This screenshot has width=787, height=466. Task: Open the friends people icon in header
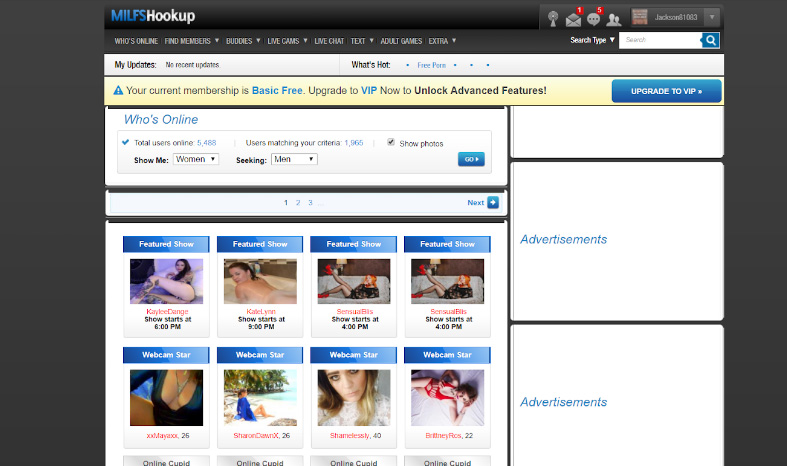(x=613, y=20)
